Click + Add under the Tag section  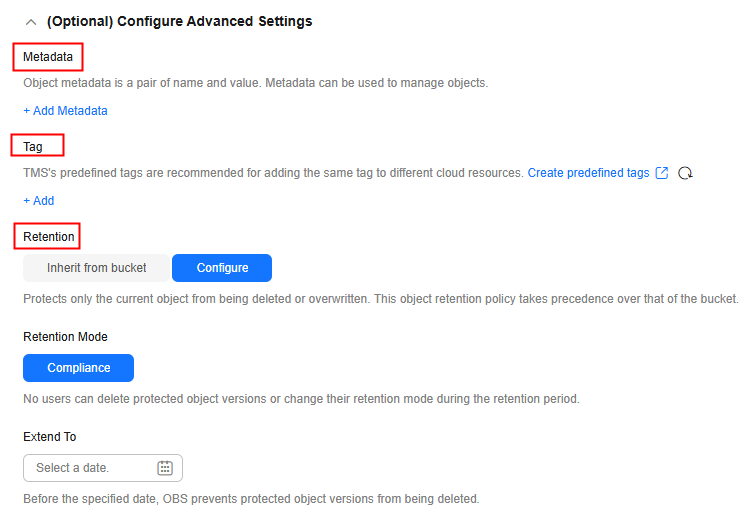pyautogui.click(x=39, y=201)
